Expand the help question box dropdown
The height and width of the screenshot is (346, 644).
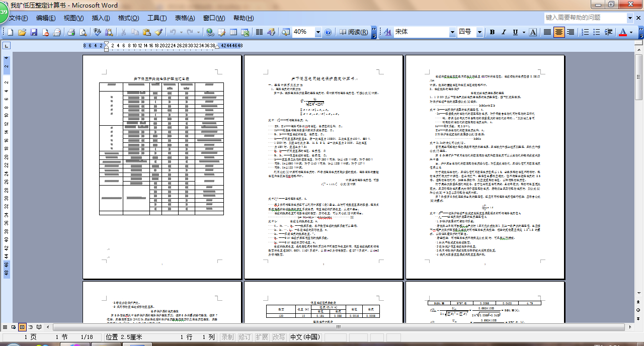point(630,18)
